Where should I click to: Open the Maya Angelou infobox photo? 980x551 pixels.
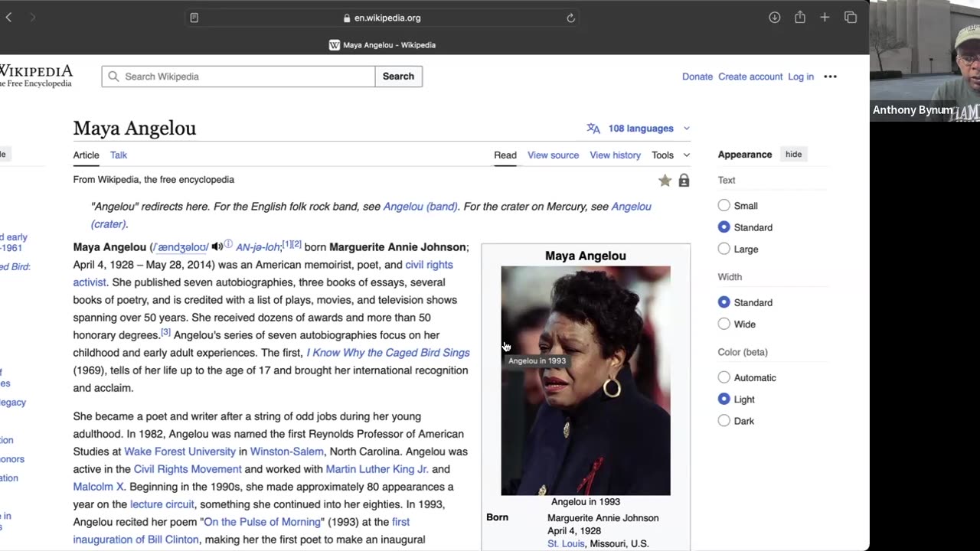tap(586, 381)
